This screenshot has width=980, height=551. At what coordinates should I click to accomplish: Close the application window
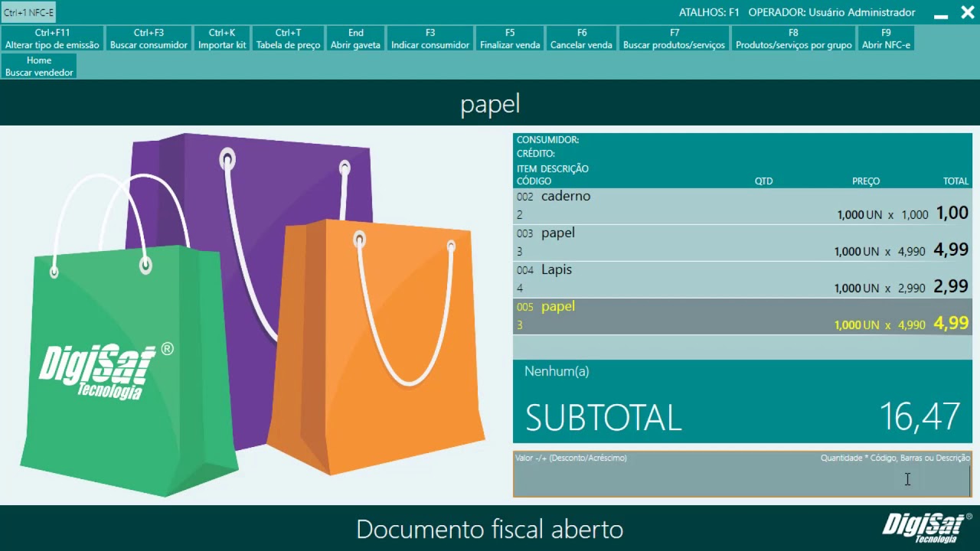pyautogui.click(x=966, y=12)
